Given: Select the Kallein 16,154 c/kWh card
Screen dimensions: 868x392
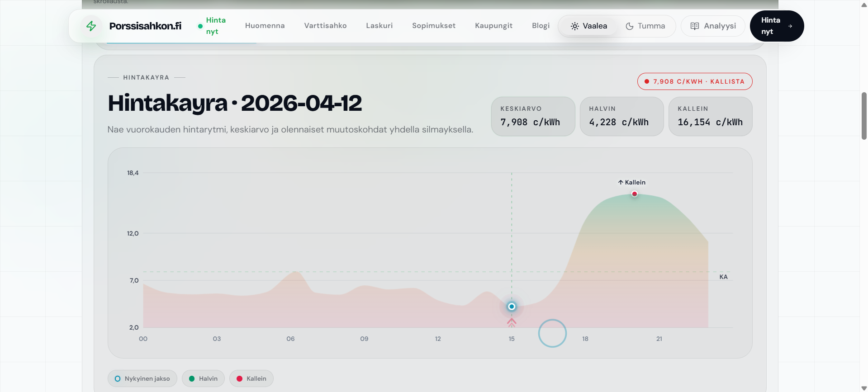Looking at the screenshot, I should click(710, 116).
